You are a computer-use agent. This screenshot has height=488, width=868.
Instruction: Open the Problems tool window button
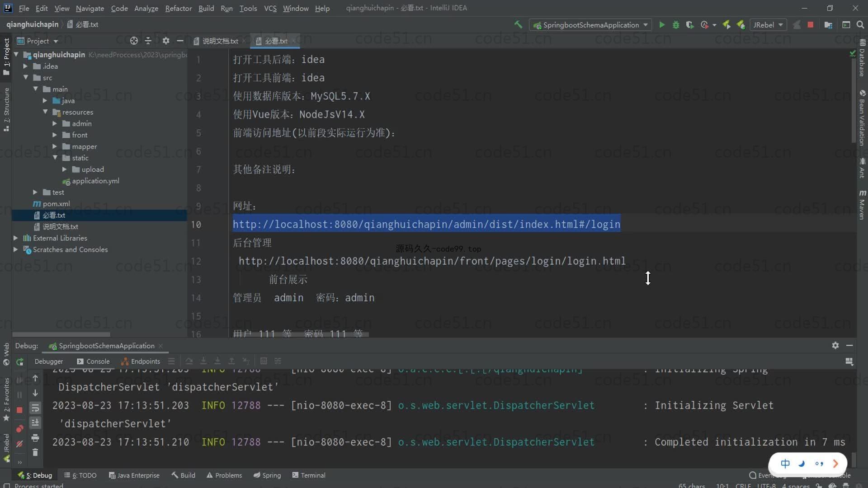224,475
